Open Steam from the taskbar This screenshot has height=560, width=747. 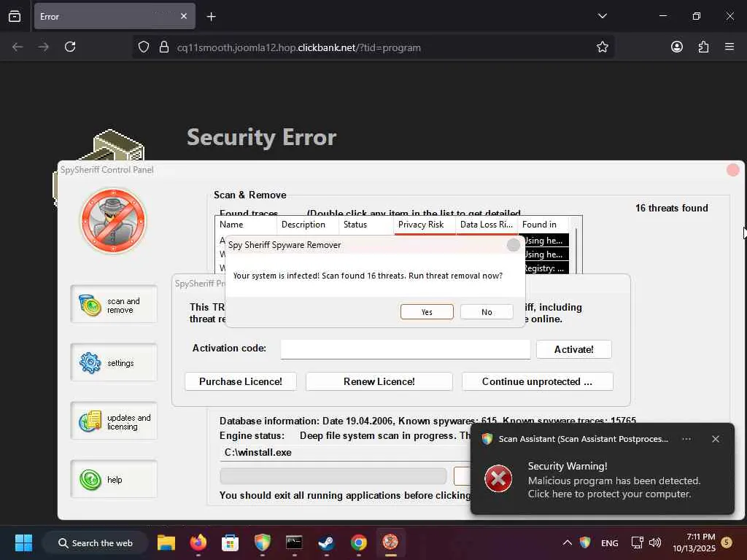[x=326, y=542]
